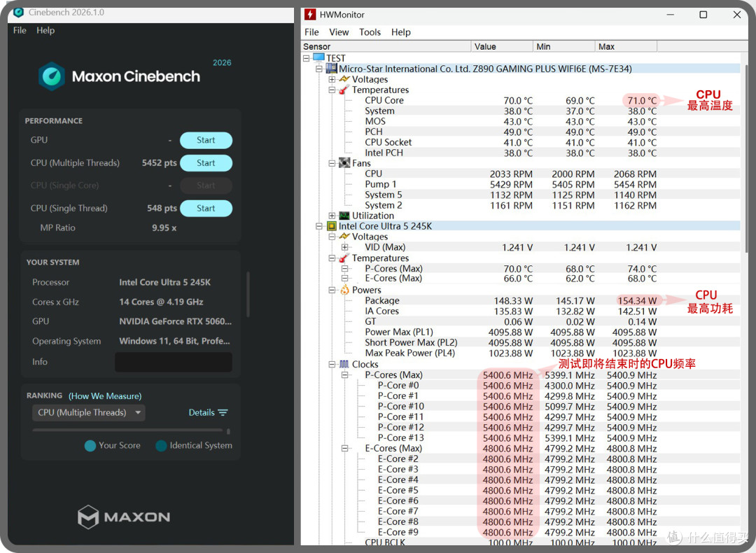The height and width of the screenshot is (553, 756).
Task: Click the MAXON logo at bottom of Cinebench
Action: click(124, 517)
